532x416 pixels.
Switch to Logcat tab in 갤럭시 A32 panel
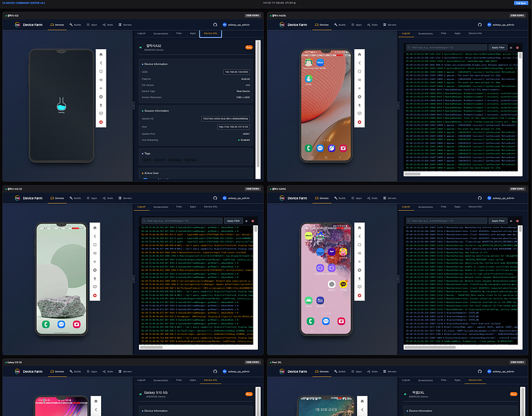[x=142, y=33]
